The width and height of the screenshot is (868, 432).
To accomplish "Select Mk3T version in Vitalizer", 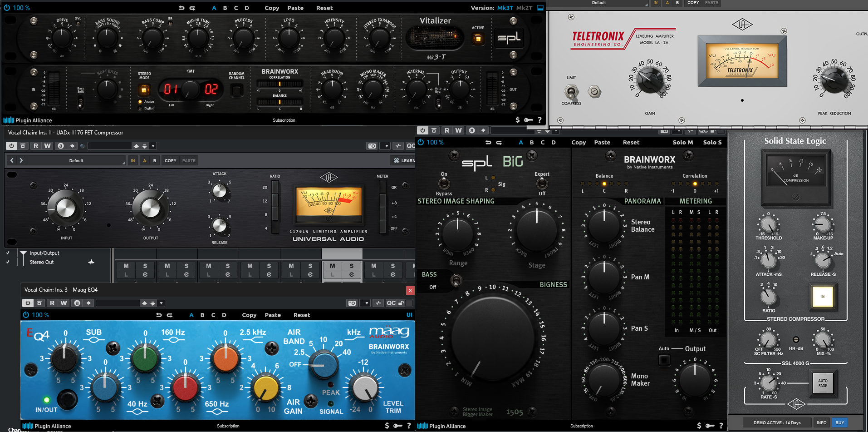I will (505, 8).
